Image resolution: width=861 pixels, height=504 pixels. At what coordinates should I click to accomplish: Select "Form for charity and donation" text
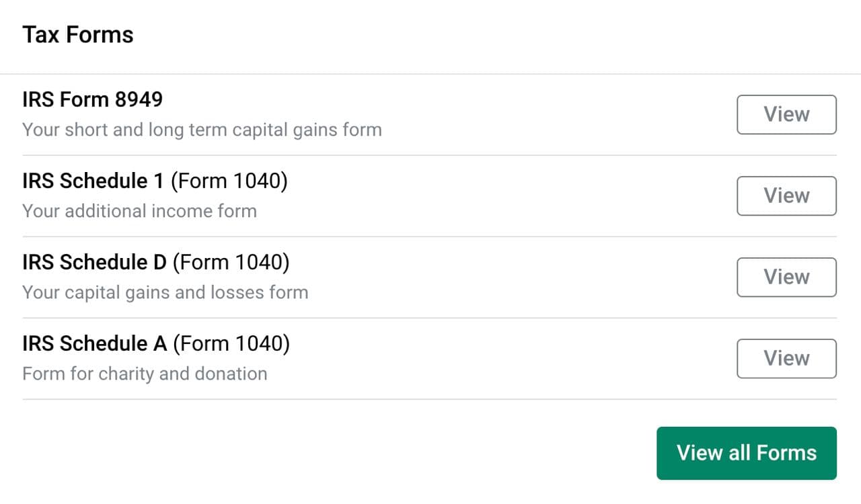tap(145, 374)
